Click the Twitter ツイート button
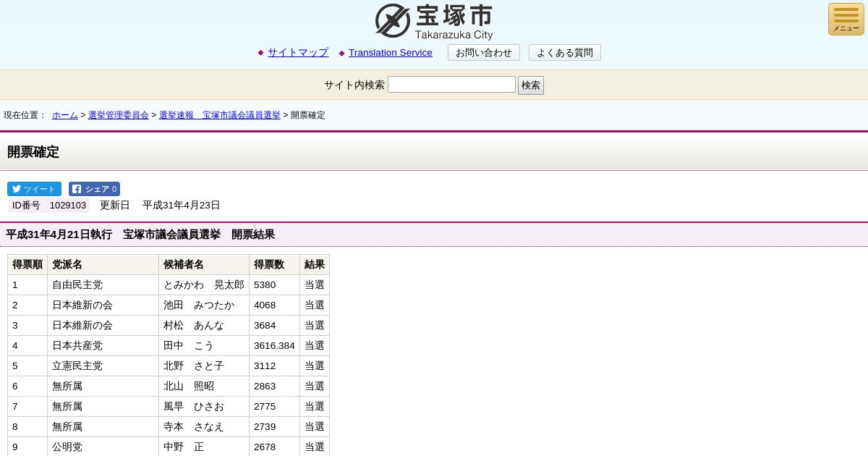Image resolution: width=868 pixels, height=456 pixels. click(x=34, y=189)
